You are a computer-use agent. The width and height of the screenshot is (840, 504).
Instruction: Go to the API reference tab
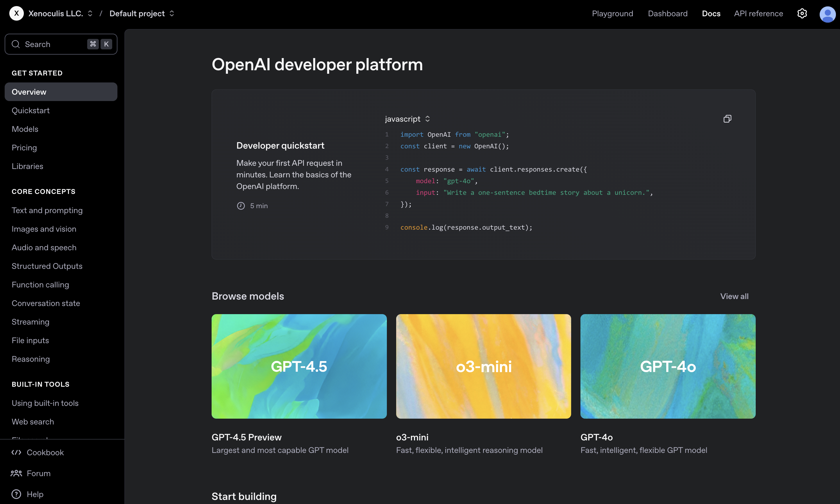point(758,14)
